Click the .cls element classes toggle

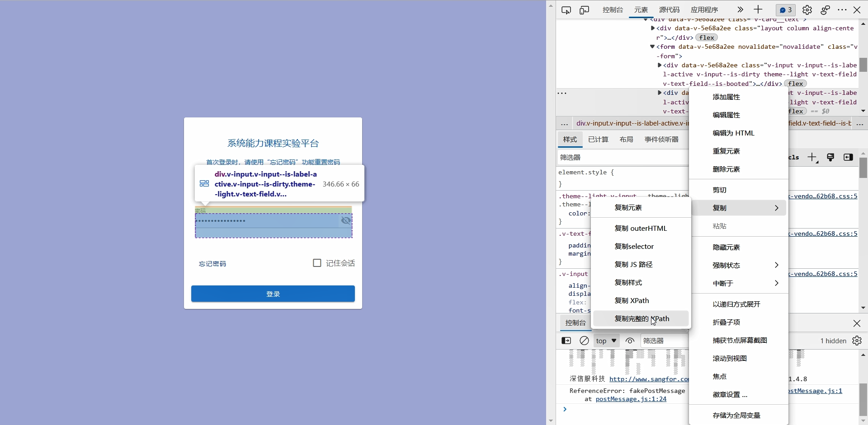(x=794, y=157)
